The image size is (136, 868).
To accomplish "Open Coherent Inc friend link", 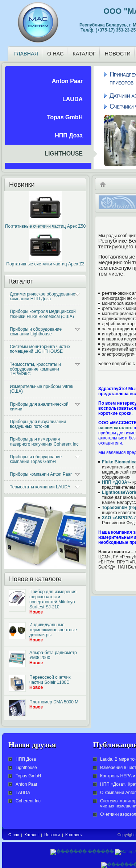I will [x=28, y=801].
